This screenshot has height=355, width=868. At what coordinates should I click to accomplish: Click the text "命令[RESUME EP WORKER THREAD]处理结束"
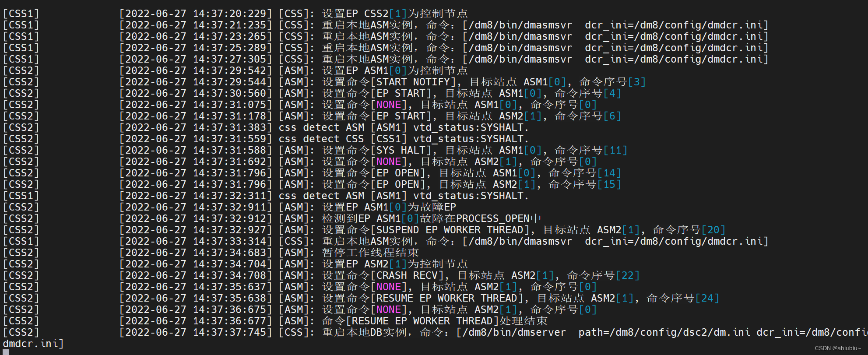click(435, 321)
